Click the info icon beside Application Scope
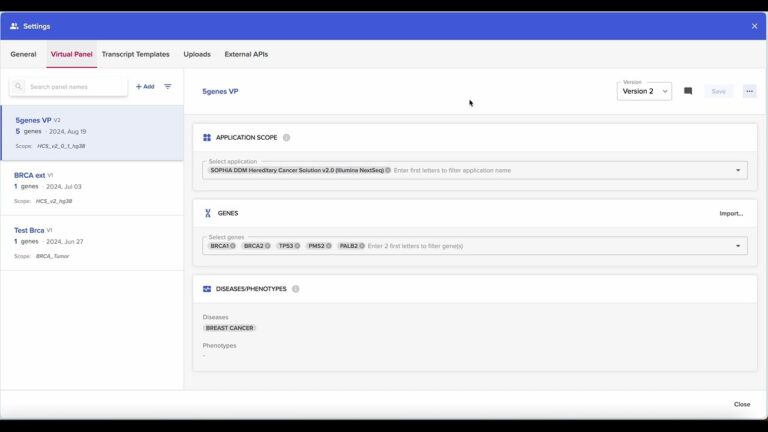Image resolution: width=768 pixels, height=432 pixels. click(x=287, y=138)
